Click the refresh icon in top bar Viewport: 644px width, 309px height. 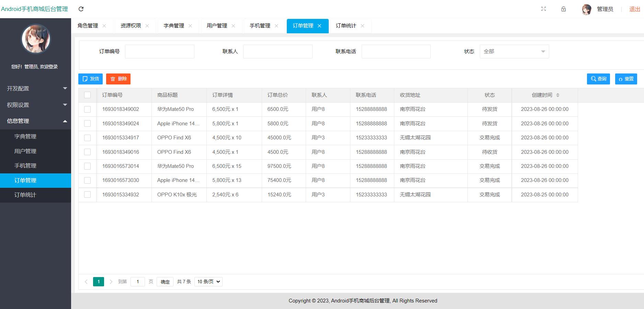(81, 9)
